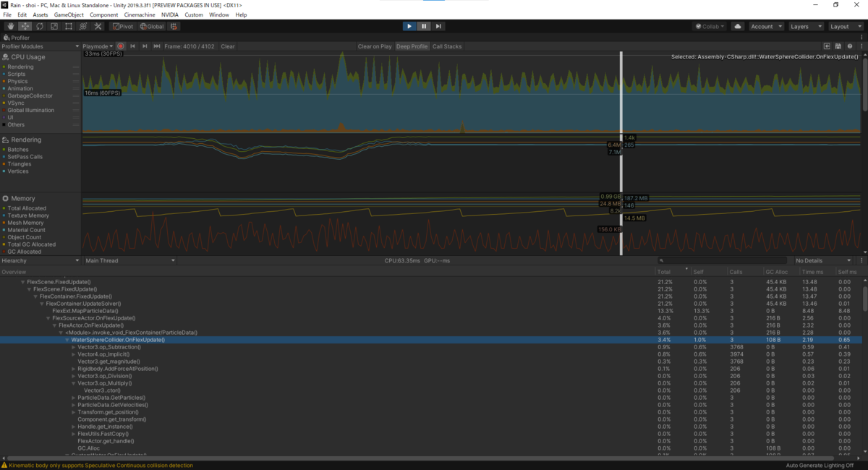Sort by GC Alloc column header
Screen dimensions: 868x470
782,272
